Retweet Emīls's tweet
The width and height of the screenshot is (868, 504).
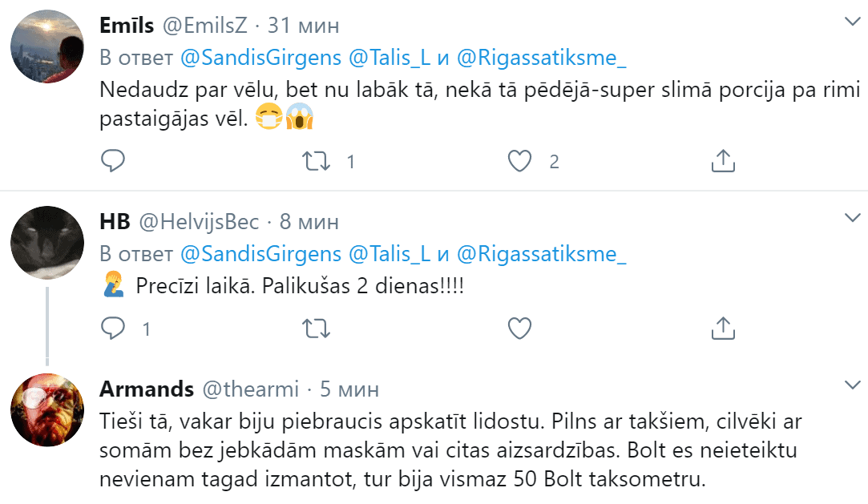coord(317,162)
